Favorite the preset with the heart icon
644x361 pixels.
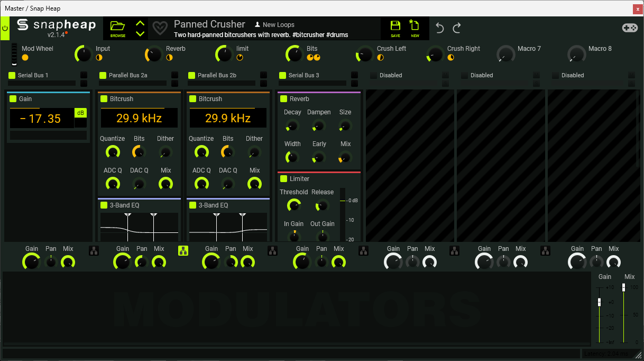tap(160, 28)
